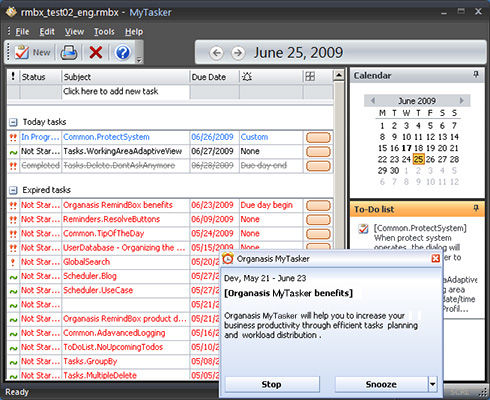Go to previous day with the back arrow

pos(217,53)
